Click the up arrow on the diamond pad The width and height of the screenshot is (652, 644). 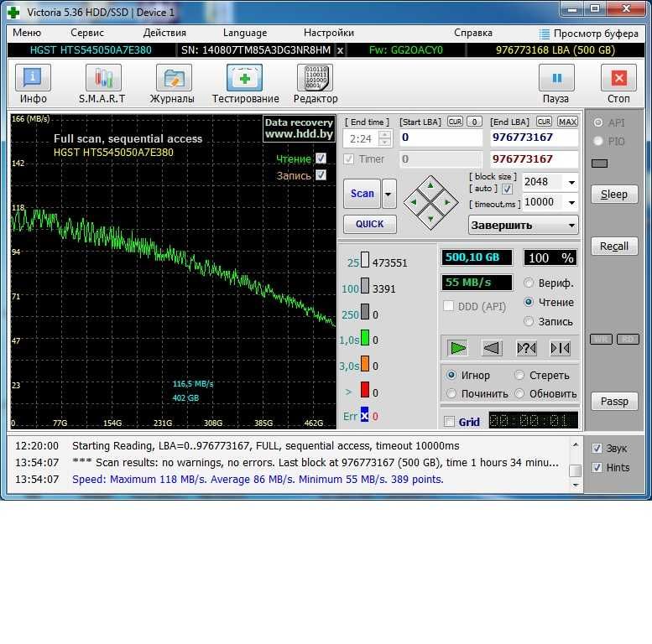[430, 185]
